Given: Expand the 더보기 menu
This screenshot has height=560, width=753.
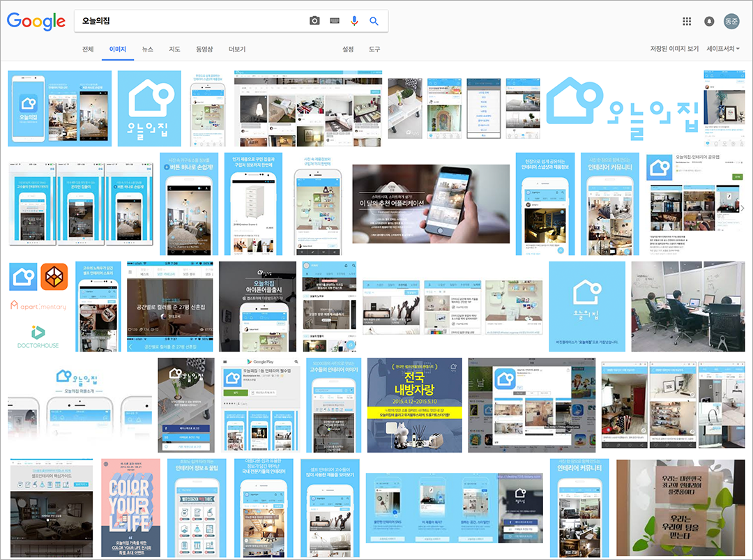Looking at the screenshot, I should pos(237,49).
